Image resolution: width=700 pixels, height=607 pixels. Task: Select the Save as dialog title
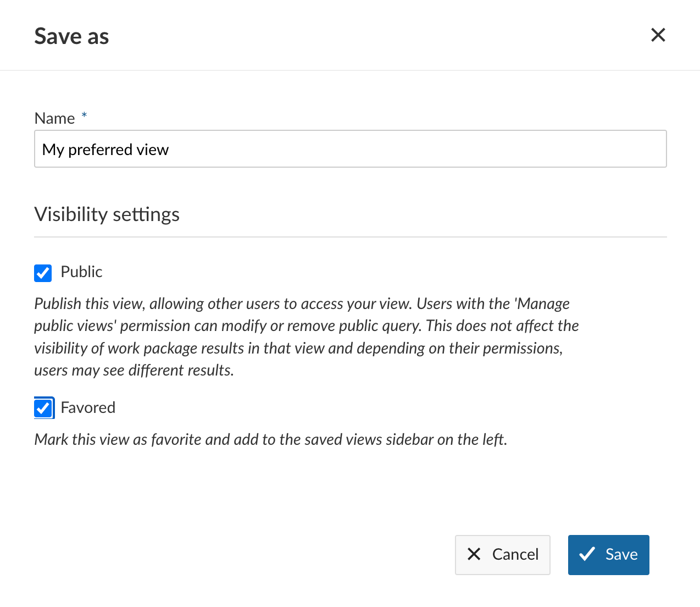coord(71,35)
